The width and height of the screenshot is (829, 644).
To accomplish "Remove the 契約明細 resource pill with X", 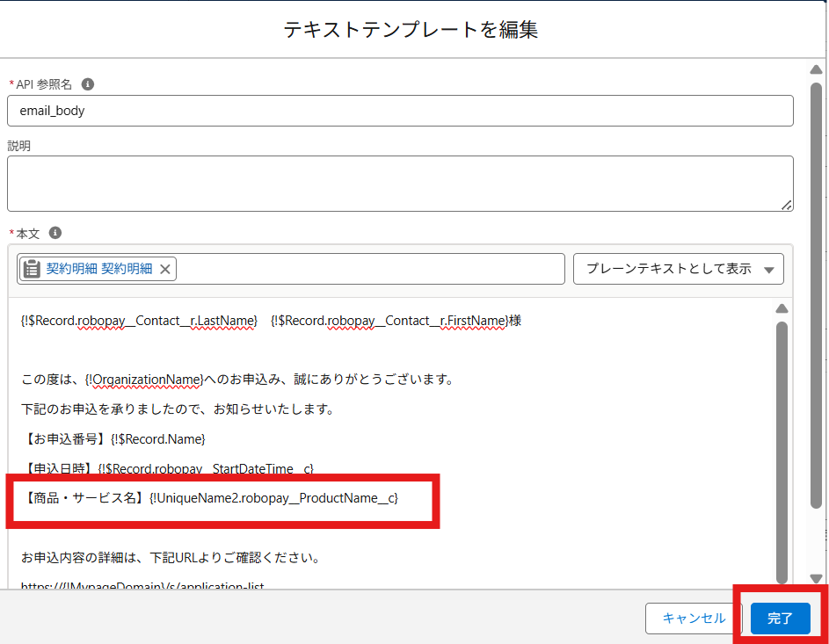I will pos(164,269).
